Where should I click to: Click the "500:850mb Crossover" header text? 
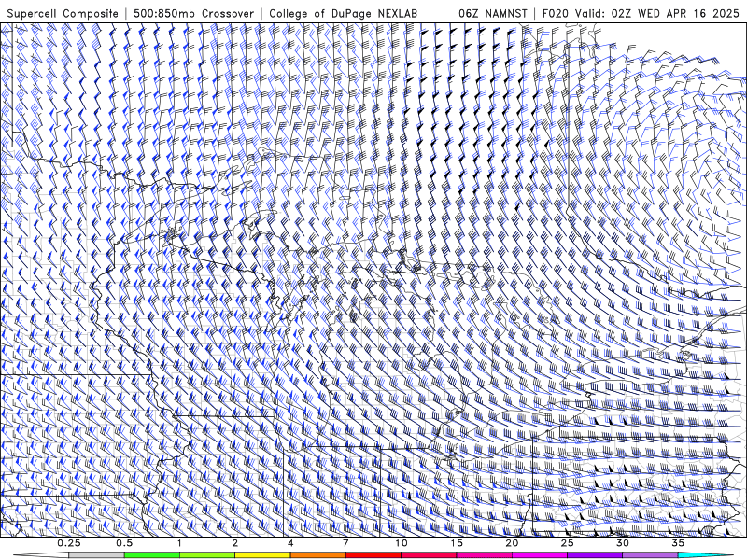pyautogui.click(x=194, y=14)
